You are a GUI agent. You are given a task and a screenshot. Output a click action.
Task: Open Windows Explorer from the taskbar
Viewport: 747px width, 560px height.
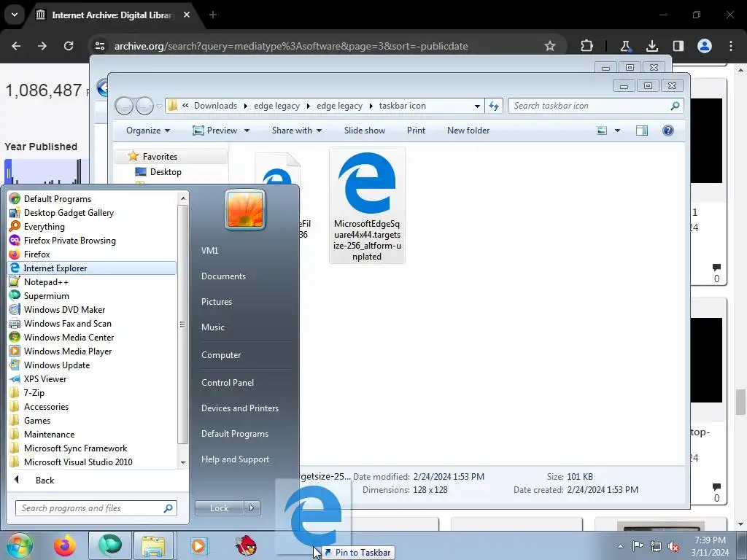pyautogui.click(x=153, y=545)
